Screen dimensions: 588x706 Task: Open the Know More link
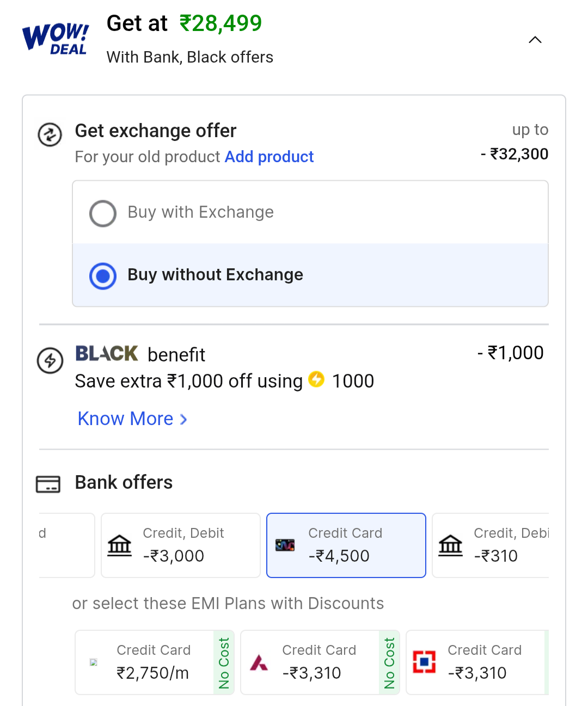coord(126,419)
